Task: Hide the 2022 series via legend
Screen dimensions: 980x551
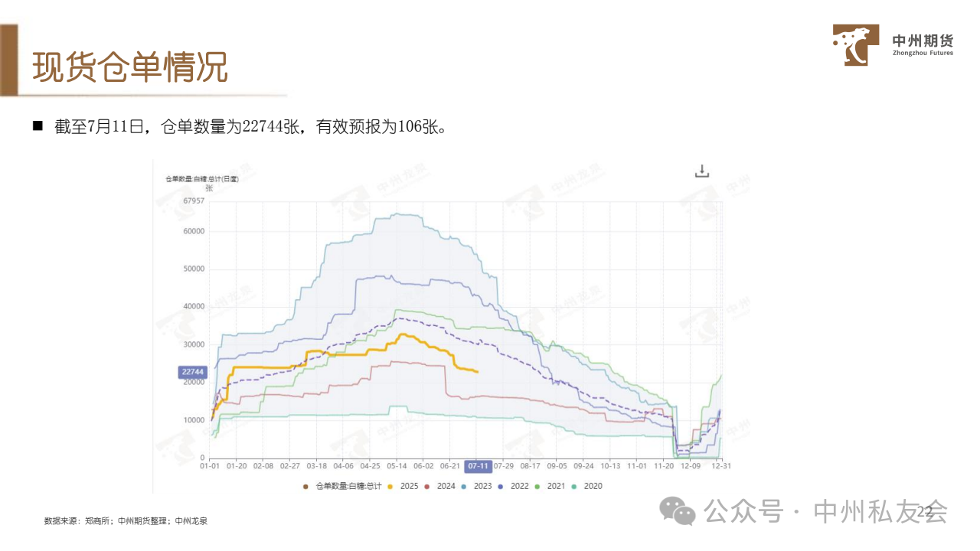Action: (513, 486)
